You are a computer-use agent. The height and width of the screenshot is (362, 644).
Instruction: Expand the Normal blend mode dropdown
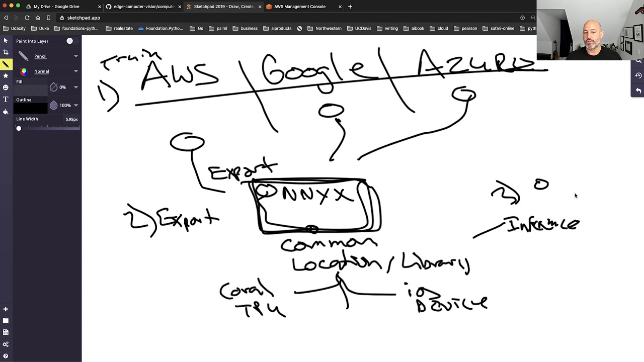tap(76, 71)
